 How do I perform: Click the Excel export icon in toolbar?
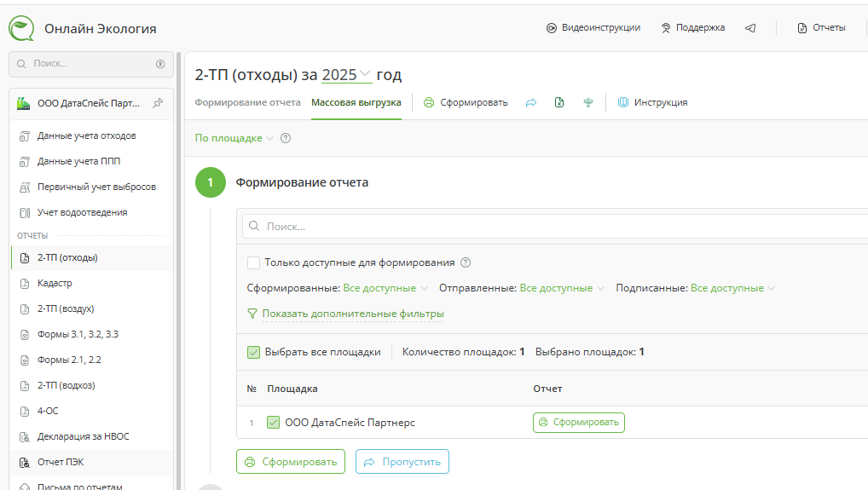[x=559, y=102]
